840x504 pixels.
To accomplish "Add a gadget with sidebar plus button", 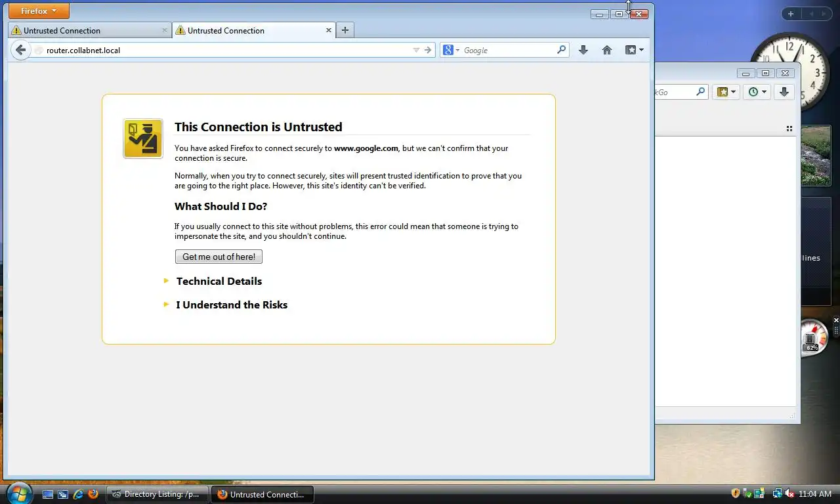I will coord(791,14).
